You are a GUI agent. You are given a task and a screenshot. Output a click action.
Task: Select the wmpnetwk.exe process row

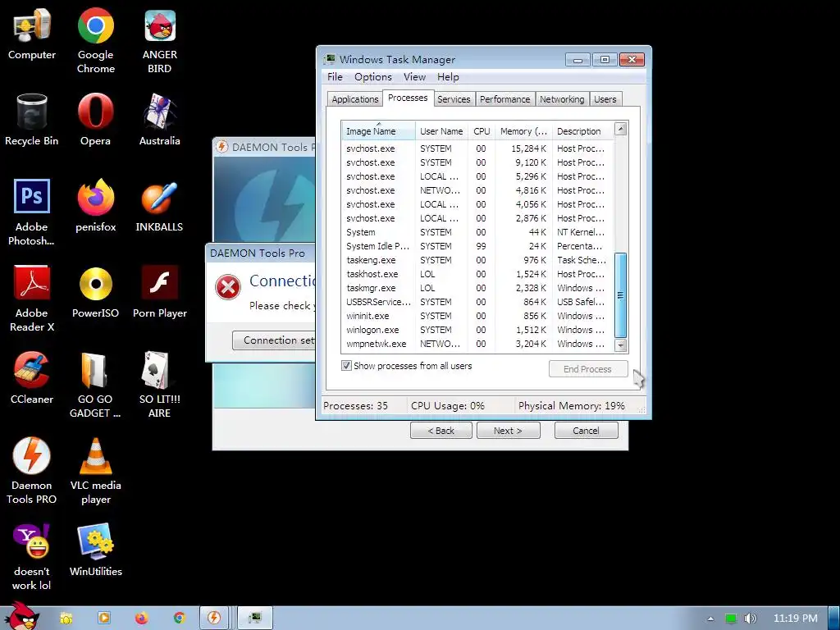pyautogui.click(x=477, y=344)
